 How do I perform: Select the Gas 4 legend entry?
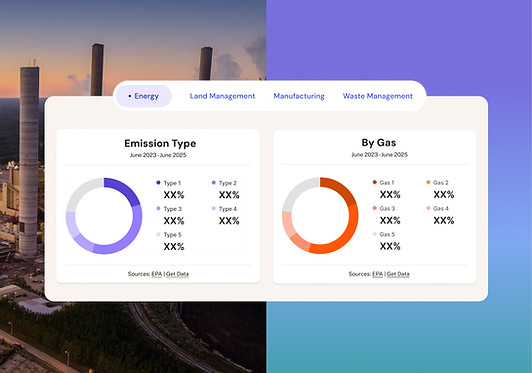[441, 208]
